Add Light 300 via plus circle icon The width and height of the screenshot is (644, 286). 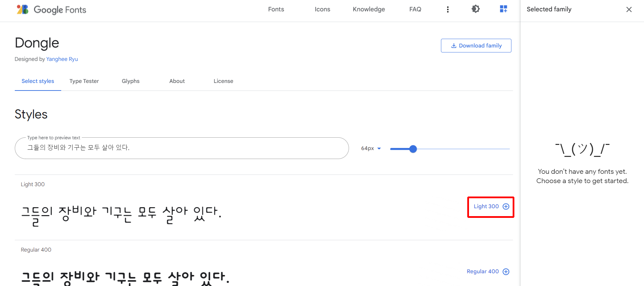pos(506,206)
